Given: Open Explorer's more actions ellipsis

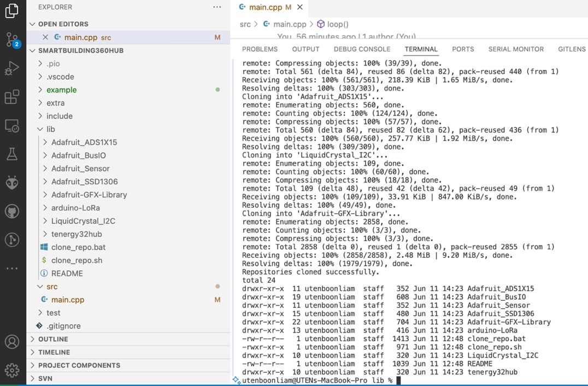Looking at the screenshot, I should (217, 7).
